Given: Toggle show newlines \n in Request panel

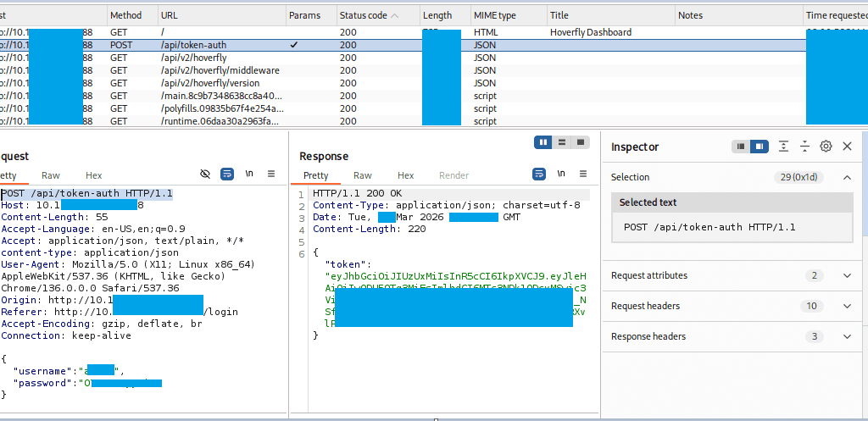Looking at the screenshot, I should click(x=249, y=174).
